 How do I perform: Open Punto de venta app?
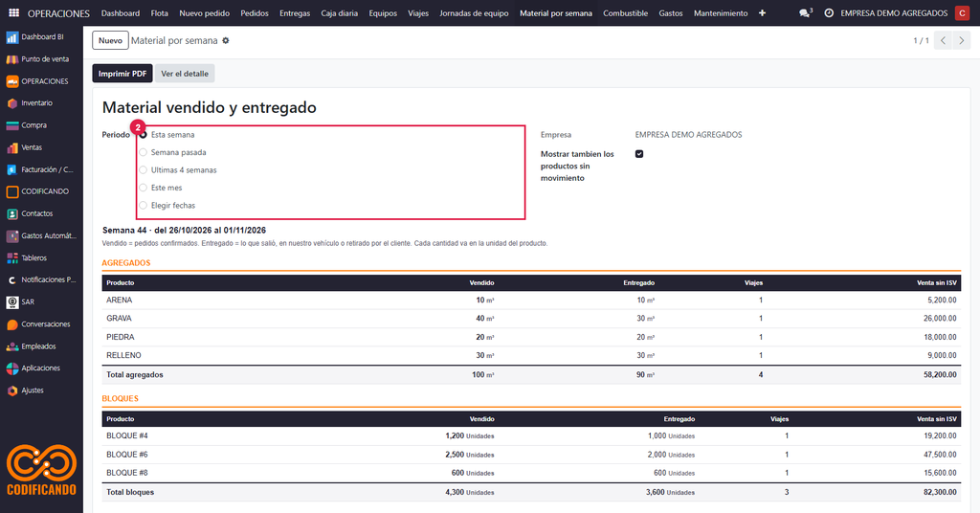(x=41, y=59)
